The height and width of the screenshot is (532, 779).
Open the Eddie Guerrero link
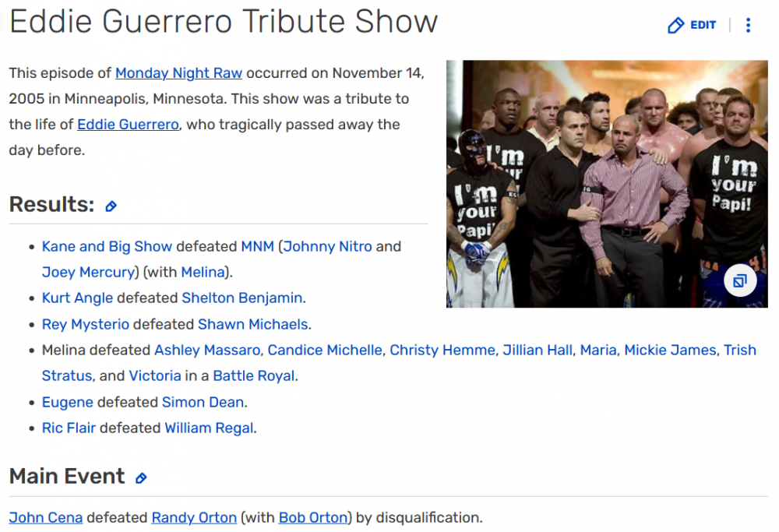(129, 124)
